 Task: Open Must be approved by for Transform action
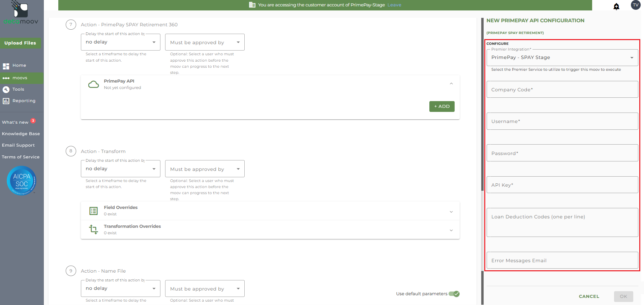pyautogui.click(x=205, y=169)
